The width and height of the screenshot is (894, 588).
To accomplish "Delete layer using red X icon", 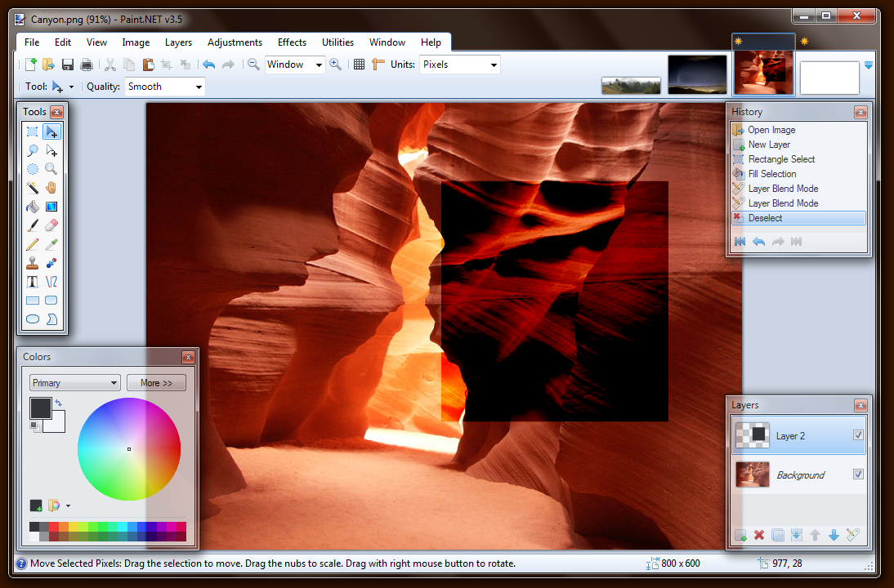I will 759,535.
